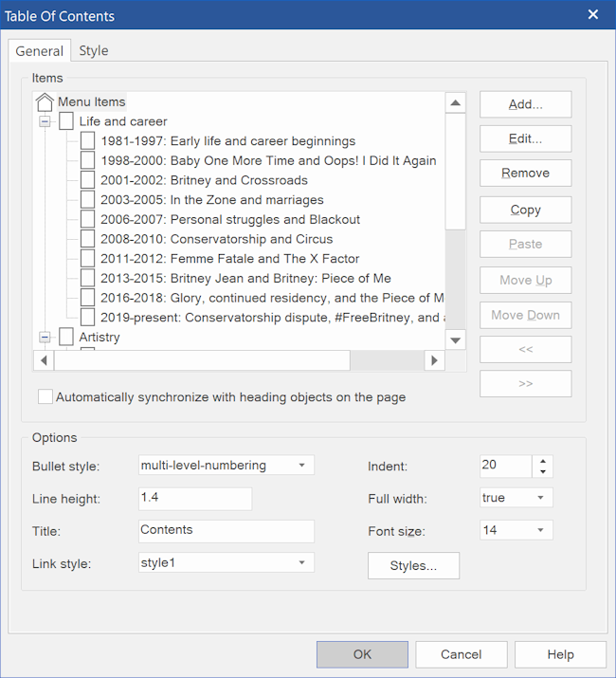The image size is (616, 678).
Task: Enable automatic synchronize with heading objects
Action: point(45,396)
